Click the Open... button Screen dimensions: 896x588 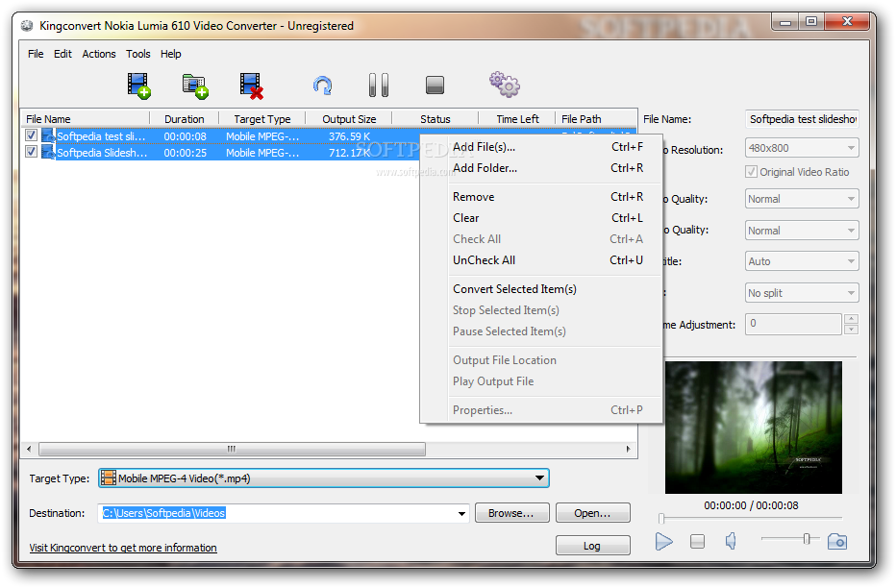[x=592, y=513]
